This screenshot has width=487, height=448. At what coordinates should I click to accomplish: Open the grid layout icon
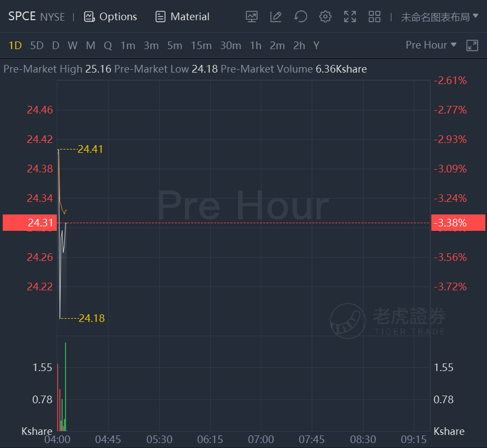(374, 16)
